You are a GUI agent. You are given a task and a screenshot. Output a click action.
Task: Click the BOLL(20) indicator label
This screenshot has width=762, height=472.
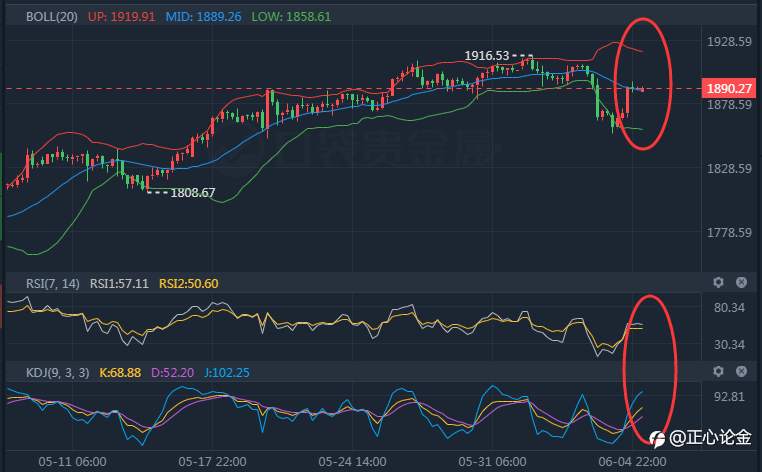pos(52,17)
